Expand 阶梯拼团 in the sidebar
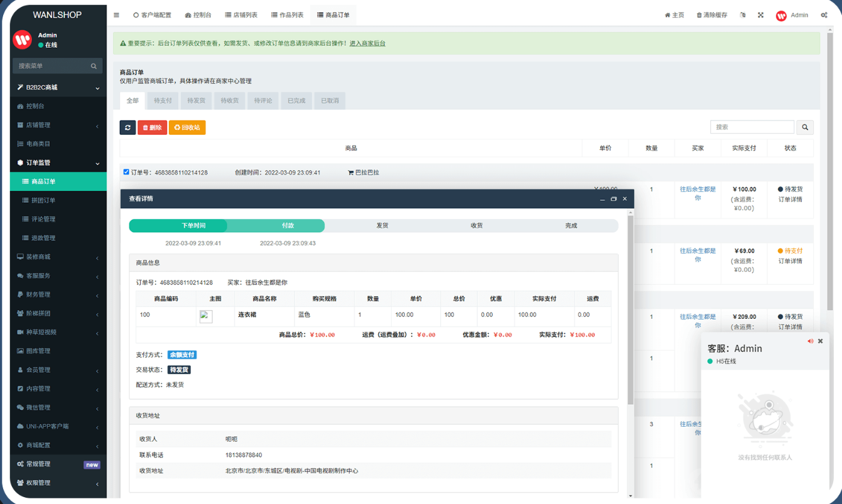This screenshot has height=504, width=842. pyautogui.click(x=58, y=313)
